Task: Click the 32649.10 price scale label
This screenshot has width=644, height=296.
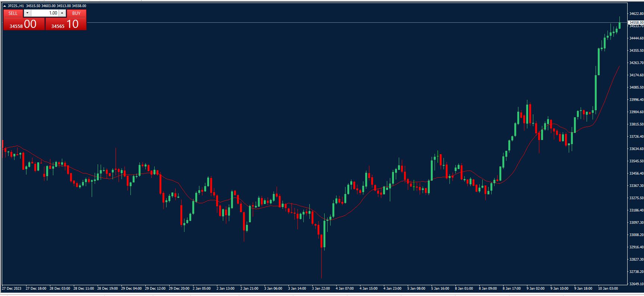Action: pyautogui.click(x=636, y=284)
